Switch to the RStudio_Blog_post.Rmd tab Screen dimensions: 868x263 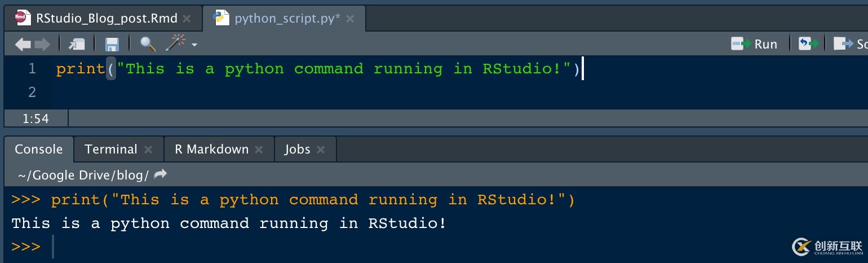(x=106, y=18)
